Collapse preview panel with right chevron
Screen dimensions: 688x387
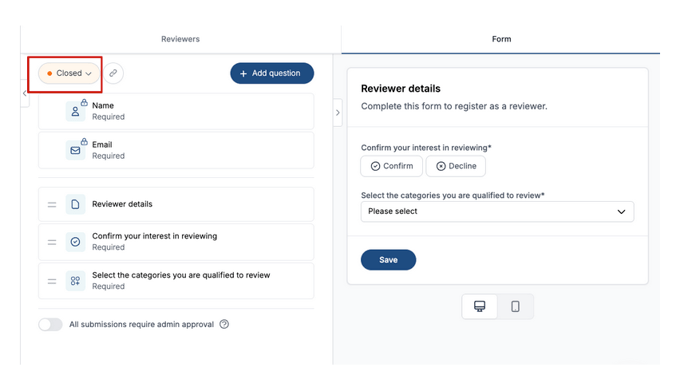pyautogui.click(x=337, y=113)
